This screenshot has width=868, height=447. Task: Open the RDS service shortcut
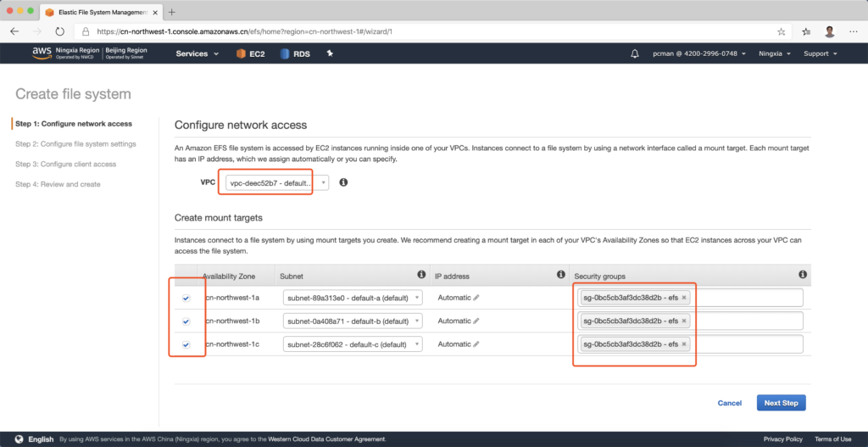[x=294, y=53]
